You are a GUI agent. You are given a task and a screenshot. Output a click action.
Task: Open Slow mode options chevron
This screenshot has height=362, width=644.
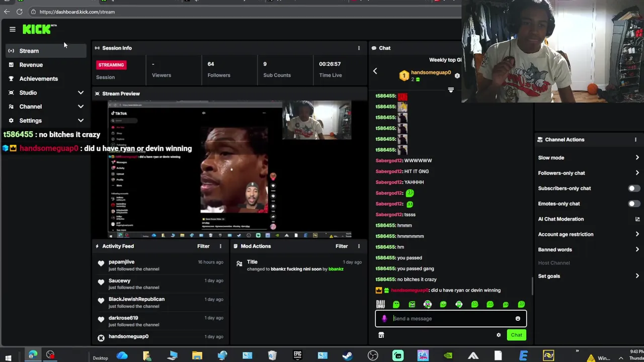pos(637,158)
